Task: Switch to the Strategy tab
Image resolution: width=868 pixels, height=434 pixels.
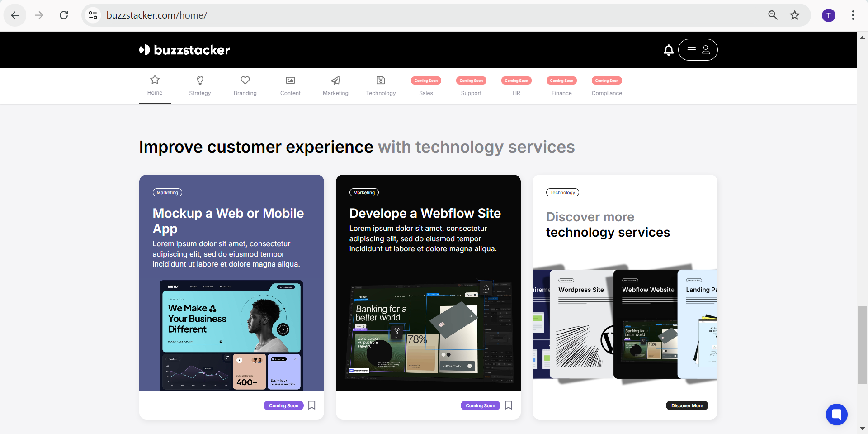Action: [x=200, y=86]
